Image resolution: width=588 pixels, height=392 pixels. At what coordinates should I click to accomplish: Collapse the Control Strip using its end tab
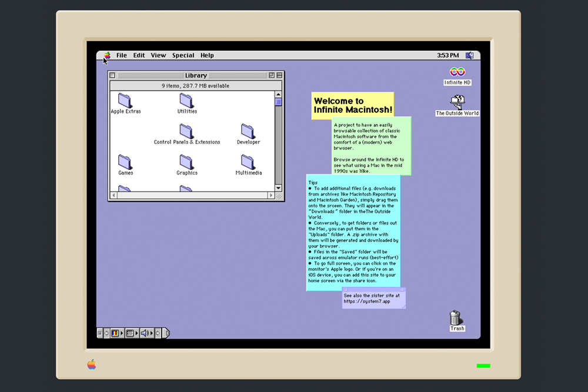(166, 333)
